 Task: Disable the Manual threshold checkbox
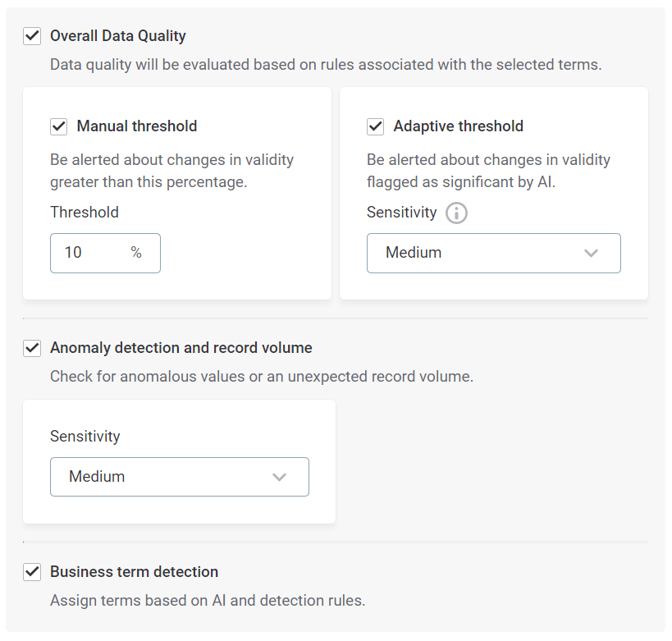[x=59, y=126]
